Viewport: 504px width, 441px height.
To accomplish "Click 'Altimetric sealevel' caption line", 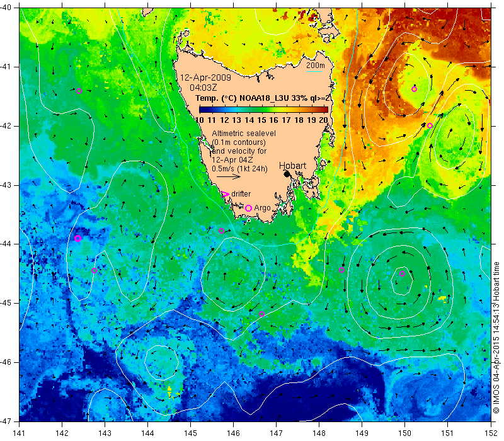I will 244,133.
